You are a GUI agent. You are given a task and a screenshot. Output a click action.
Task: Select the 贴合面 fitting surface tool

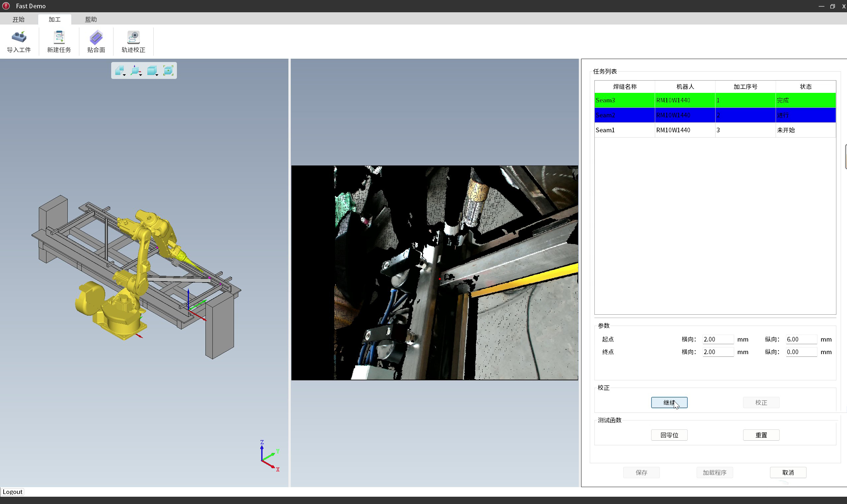coord(96,41)
